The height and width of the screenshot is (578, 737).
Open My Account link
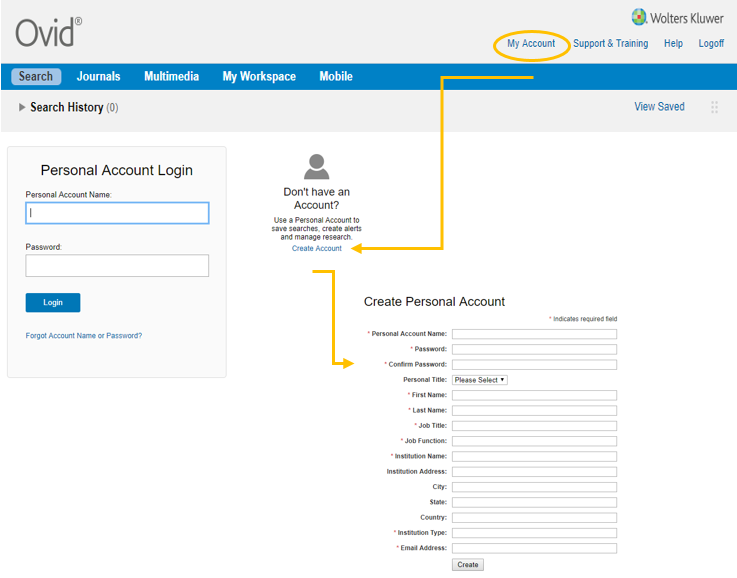click(x=531, y=43)
